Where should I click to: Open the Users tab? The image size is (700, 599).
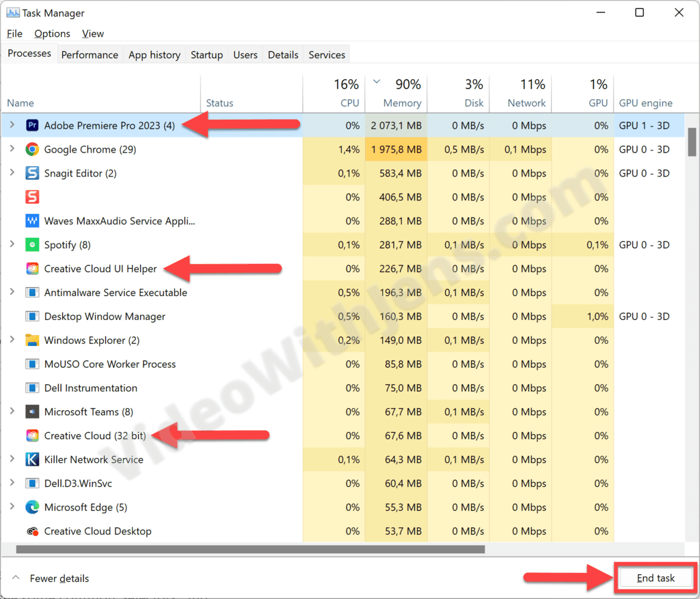[245, 55]
